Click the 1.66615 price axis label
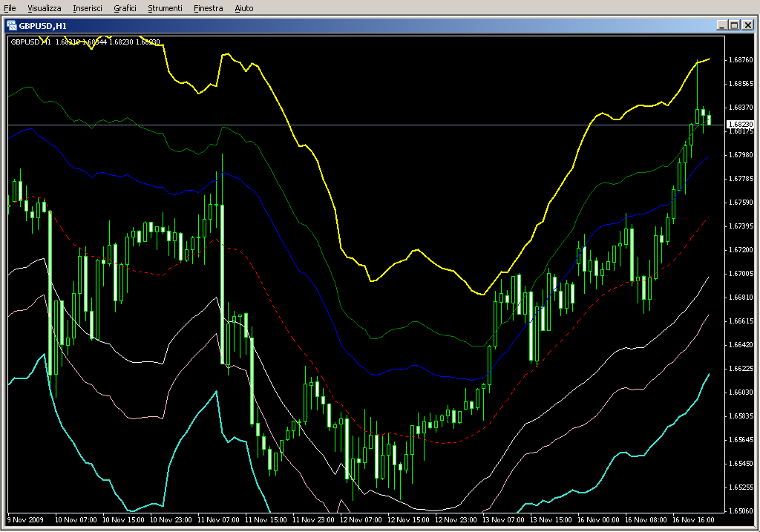This screenshot has width=760, height=532. pos(741,321)
